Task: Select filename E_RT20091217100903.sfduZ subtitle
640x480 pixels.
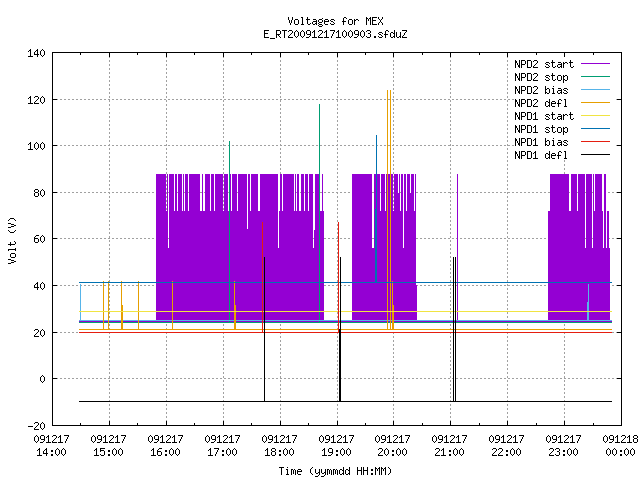Action: tap(335, 34)
